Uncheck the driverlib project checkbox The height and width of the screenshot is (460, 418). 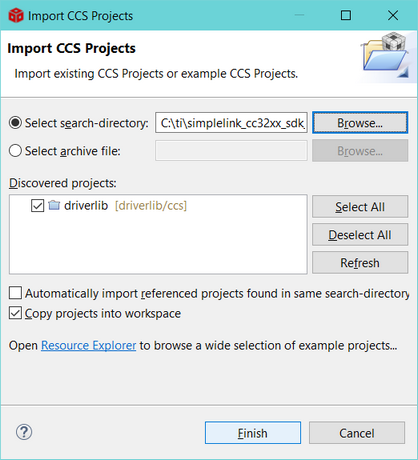37,205
